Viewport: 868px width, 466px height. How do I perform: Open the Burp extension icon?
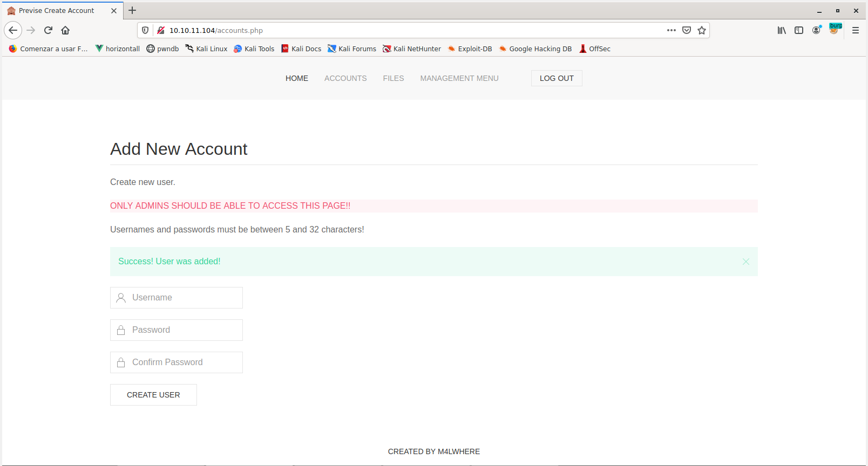[x=835, y=30]
